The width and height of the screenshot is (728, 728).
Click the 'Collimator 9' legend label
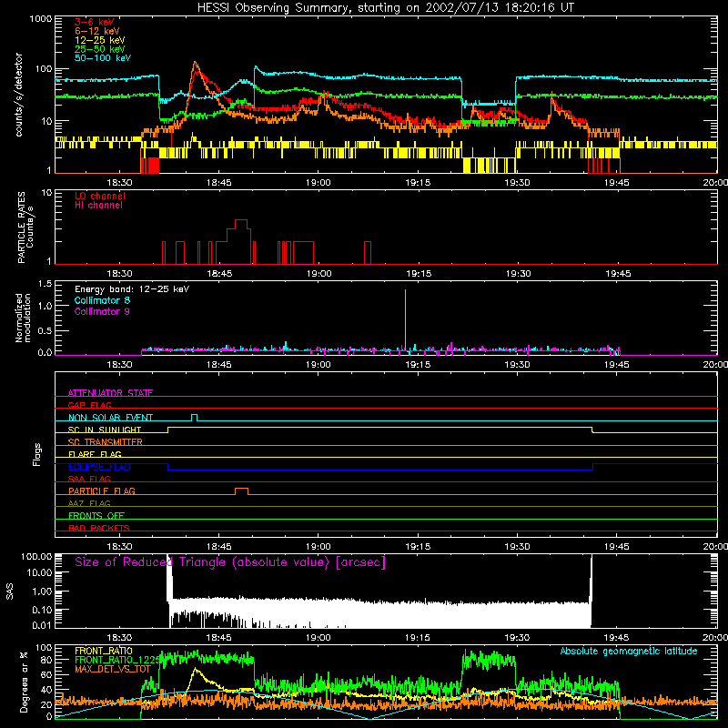pyautogui.click(x=102, y=311)
